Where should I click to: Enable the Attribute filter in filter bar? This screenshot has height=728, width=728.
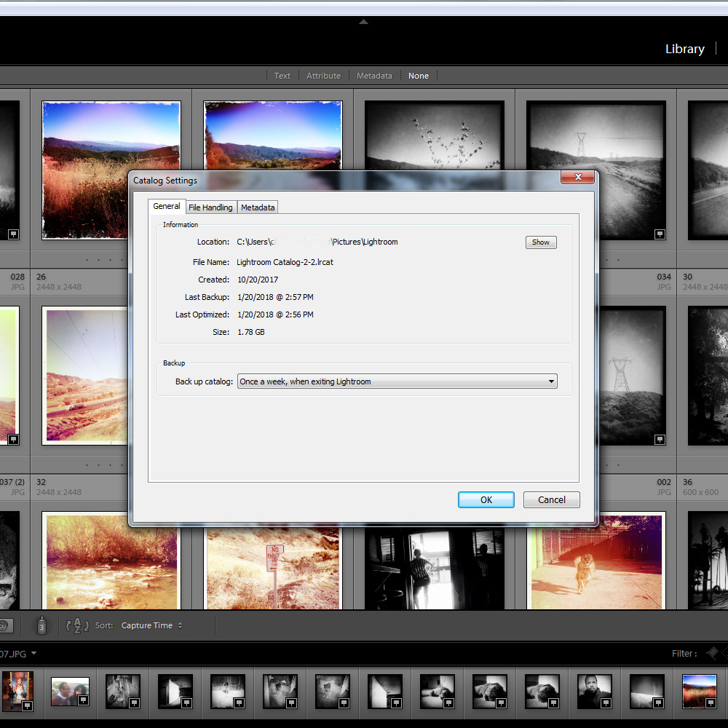pos(323,76)
